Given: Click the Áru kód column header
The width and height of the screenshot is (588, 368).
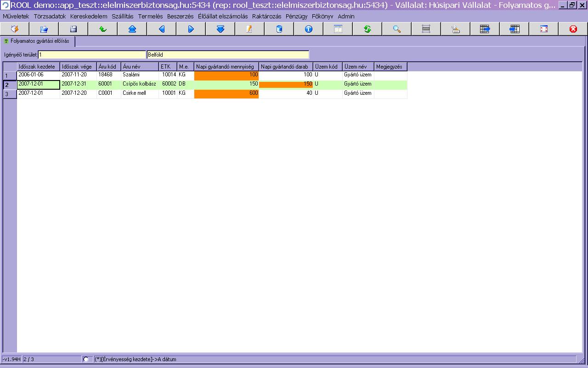Looking at the screenshot, I should coord(109,67).
